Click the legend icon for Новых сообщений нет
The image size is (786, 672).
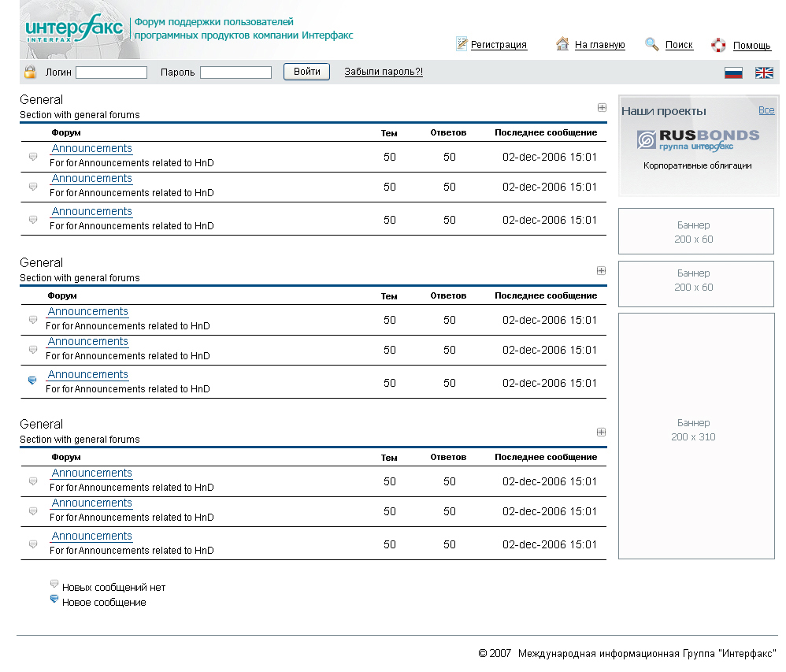[54, 584]
